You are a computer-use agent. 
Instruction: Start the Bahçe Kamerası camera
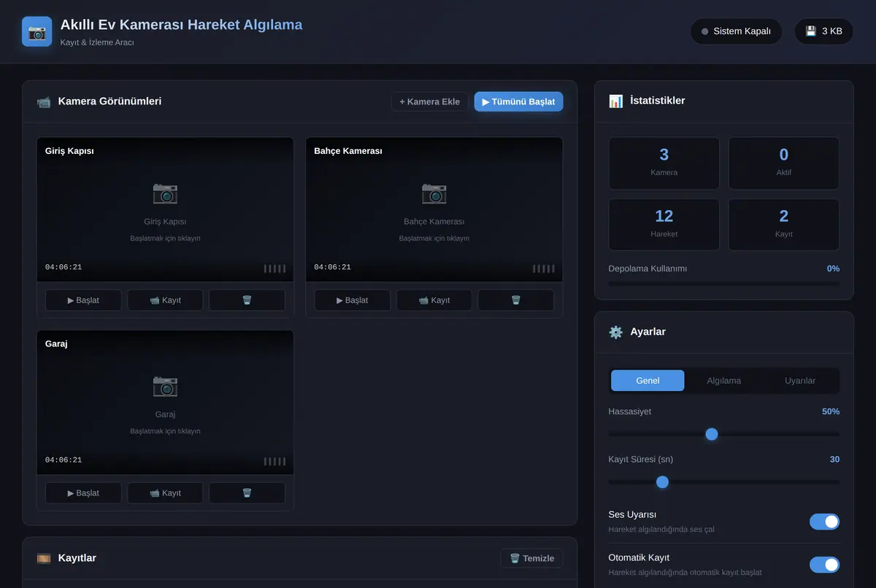[x=352, y=300]
